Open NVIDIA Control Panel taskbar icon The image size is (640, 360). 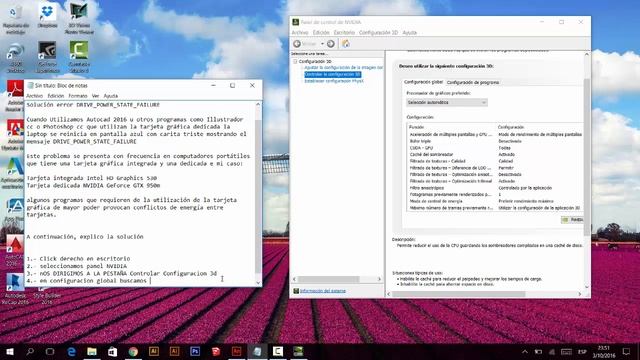[298, 351]
